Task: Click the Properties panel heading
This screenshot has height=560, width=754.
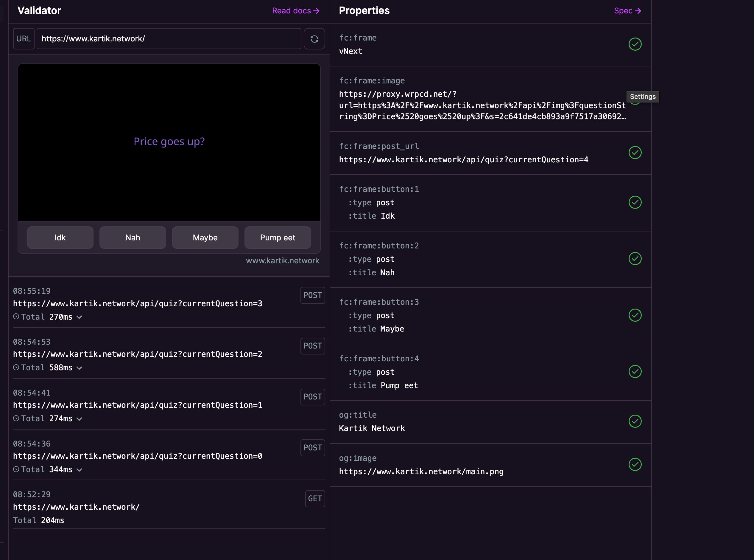Action: [x=364, y=10]
